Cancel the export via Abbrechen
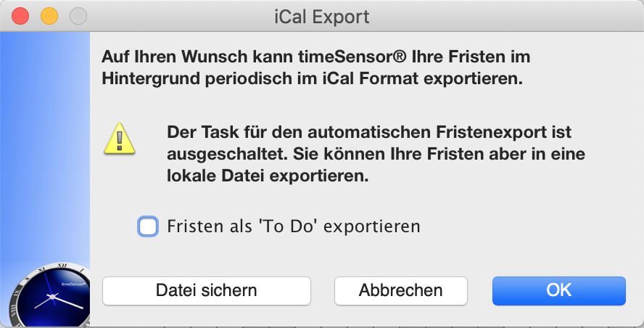 pos(401,290)
